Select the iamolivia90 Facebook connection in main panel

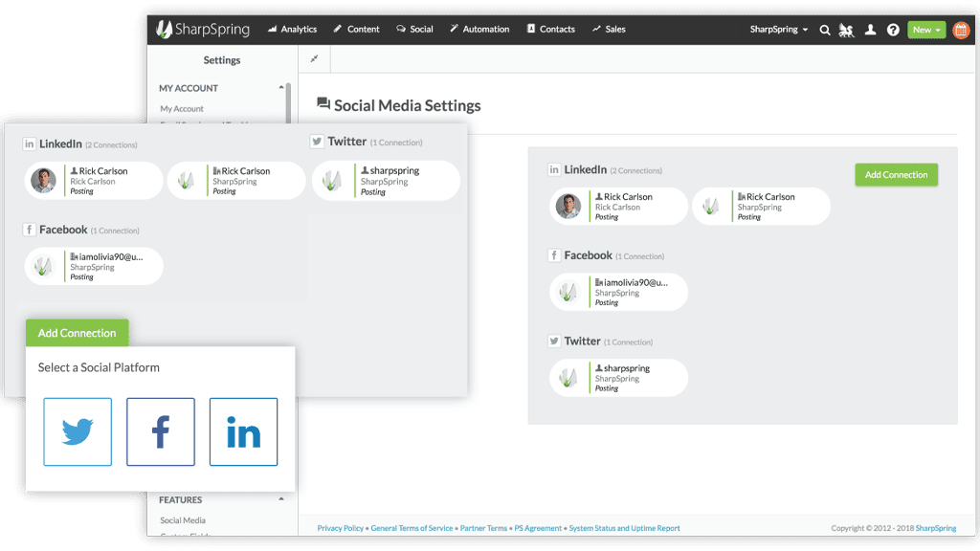point(618,292)
